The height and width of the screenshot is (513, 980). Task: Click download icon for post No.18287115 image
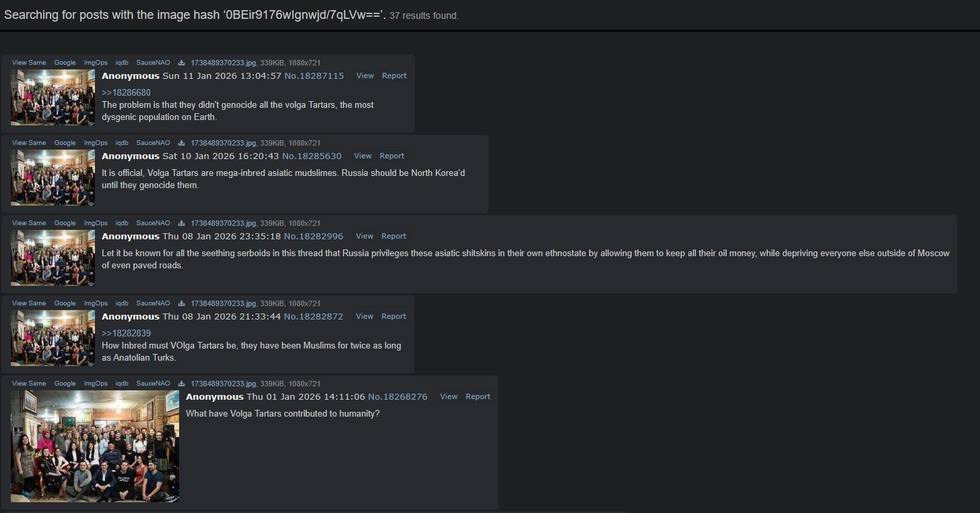pyautogui.click(x=181, y=63)
